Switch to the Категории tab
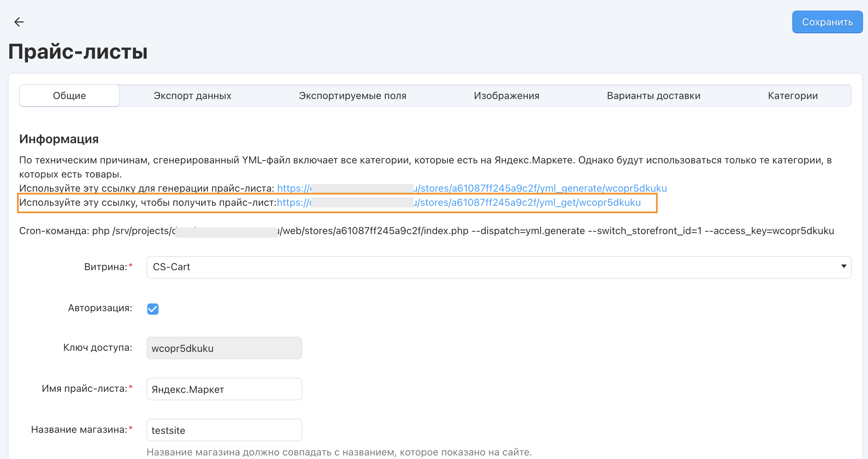868x459 pixels. click(x=793, y=95)
